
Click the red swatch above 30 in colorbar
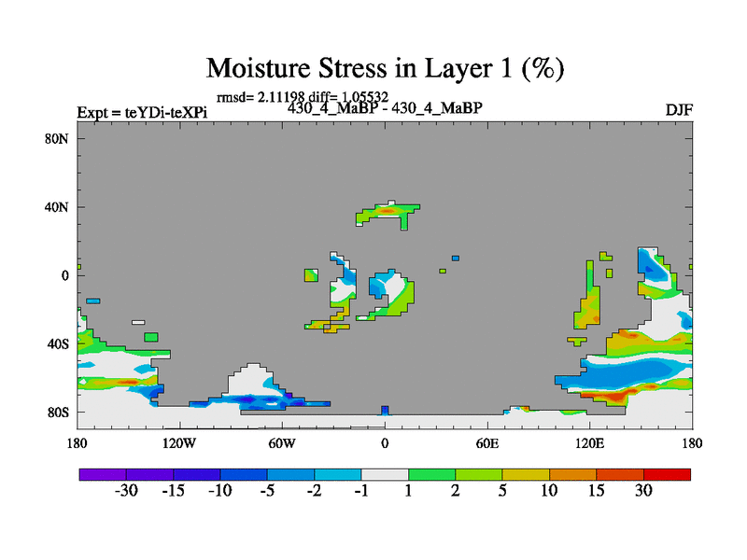(667, 474)
